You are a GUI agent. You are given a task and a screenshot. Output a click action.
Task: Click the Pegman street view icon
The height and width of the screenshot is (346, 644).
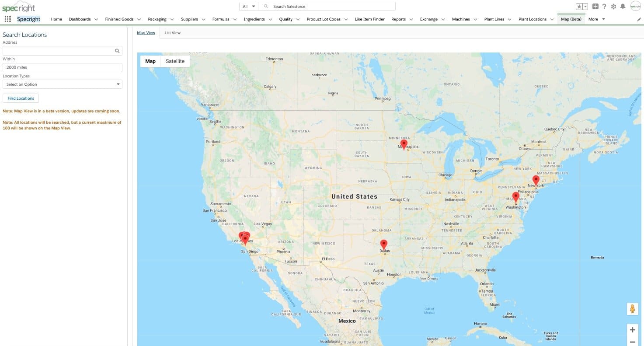coord(632,309)
